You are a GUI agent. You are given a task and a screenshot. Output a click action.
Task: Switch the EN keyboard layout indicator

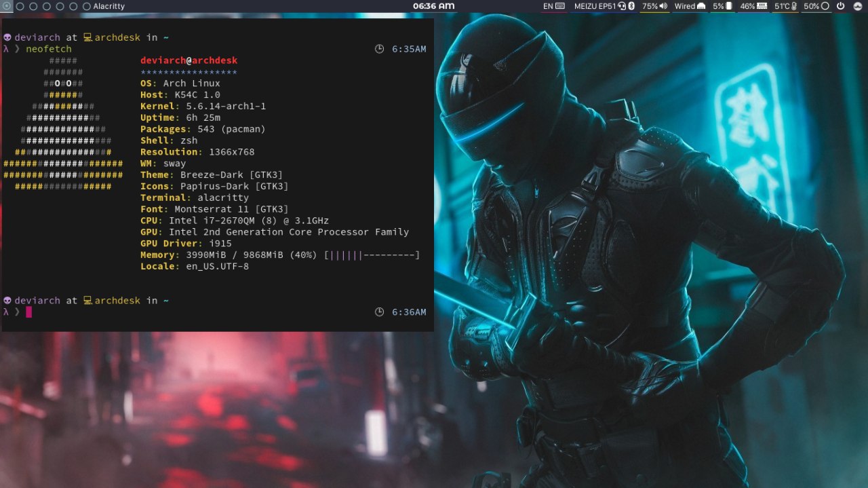coord(548,6)
